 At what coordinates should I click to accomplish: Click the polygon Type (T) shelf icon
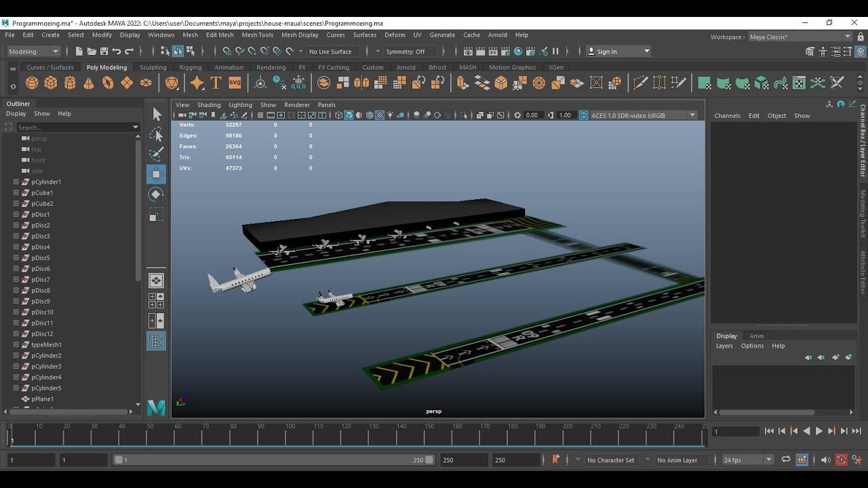click(x=216, y=83)
